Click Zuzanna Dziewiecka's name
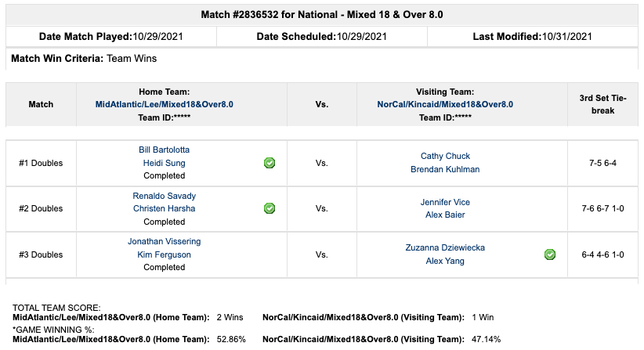The image size is (644, 350). (445, 247)
